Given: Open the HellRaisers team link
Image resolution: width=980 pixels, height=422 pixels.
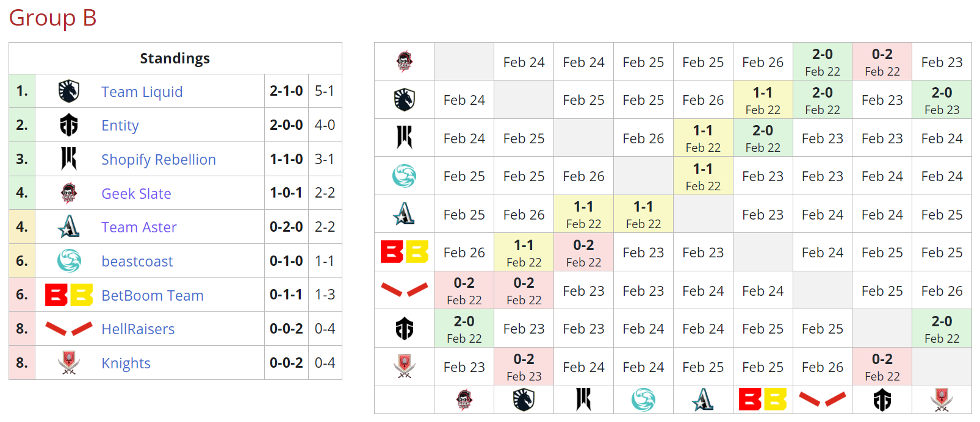Looking at the screenshot, I should 138,329.
